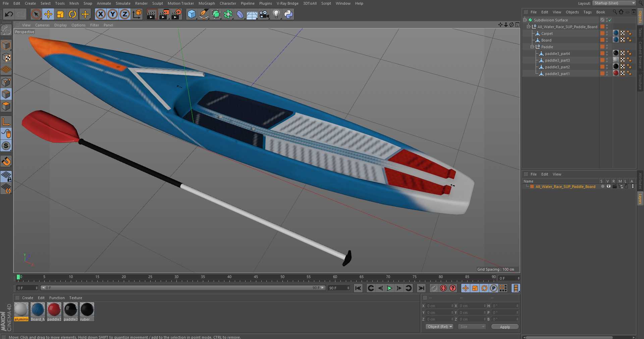Click the Undo arrow icon

point(9,14)
